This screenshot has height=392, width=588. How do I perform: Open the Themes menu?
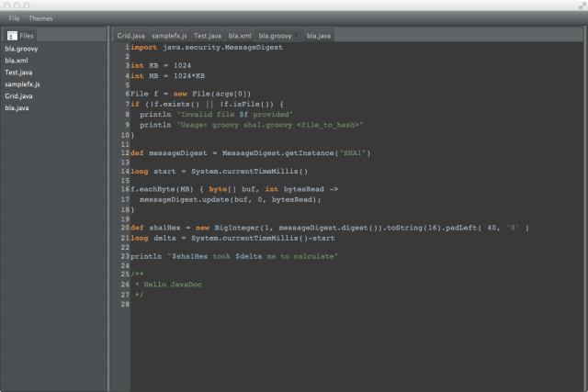(x=40, y=18)
